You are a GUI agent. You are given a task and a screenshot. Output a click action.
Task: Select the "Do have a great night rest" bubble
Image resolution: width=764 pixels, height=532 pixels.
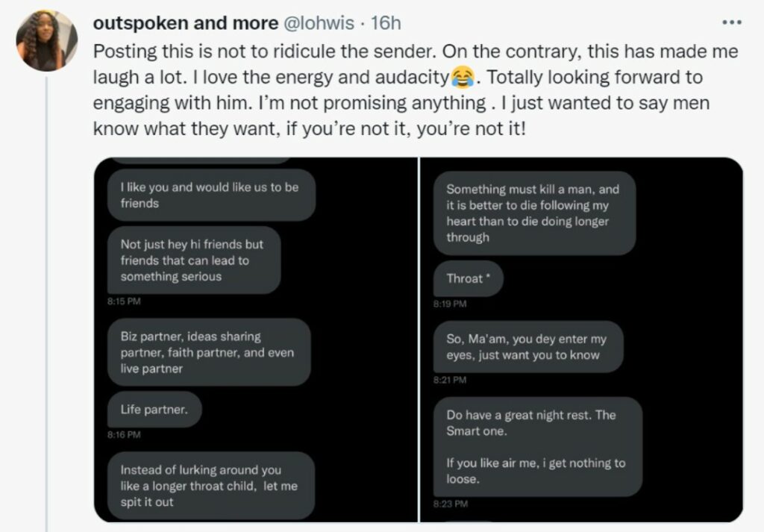[537, 447]
